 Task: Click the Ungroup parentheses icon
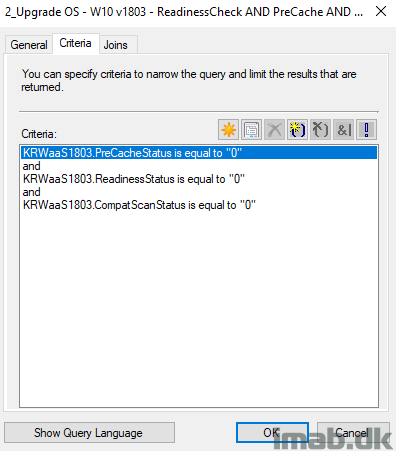click(320, 129)
